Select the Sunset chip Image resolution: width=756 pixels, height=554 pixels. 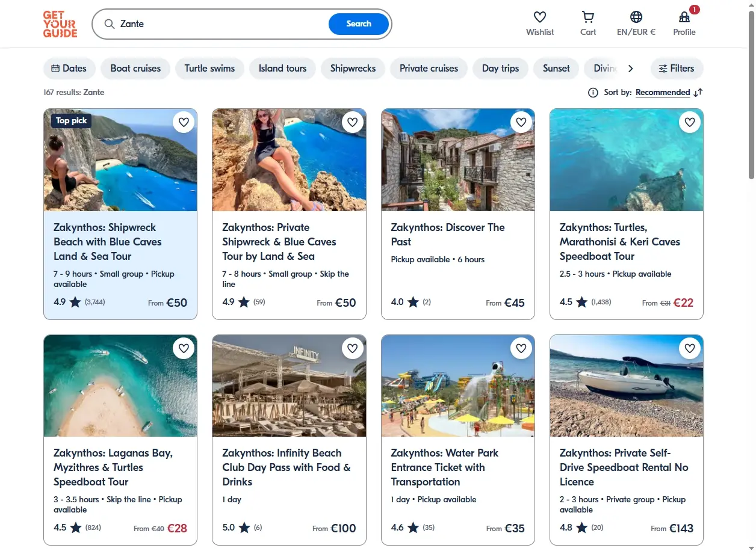[556, 69]
